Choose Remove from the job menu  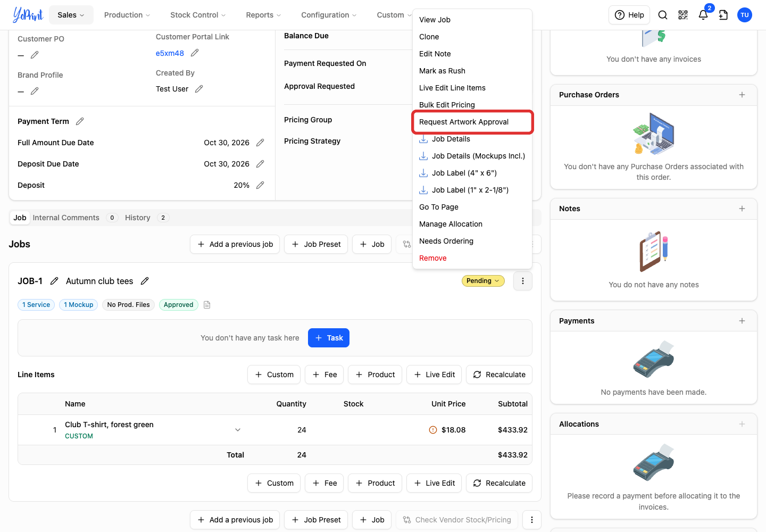(x=472, y=258)
